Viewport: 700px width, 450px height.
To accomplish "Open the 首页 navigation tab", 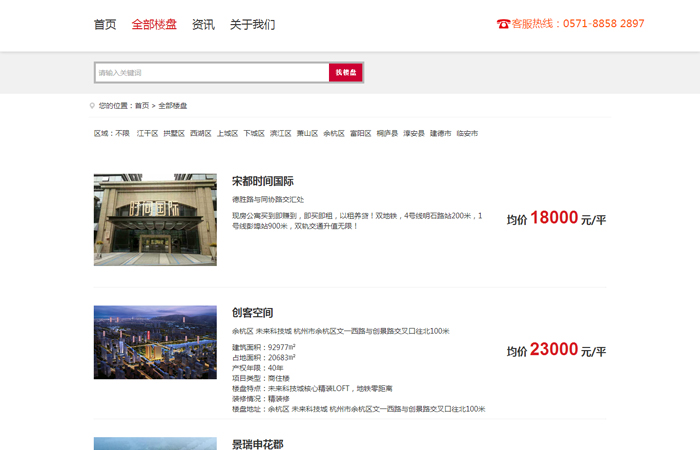I will (x=105, y=25).
